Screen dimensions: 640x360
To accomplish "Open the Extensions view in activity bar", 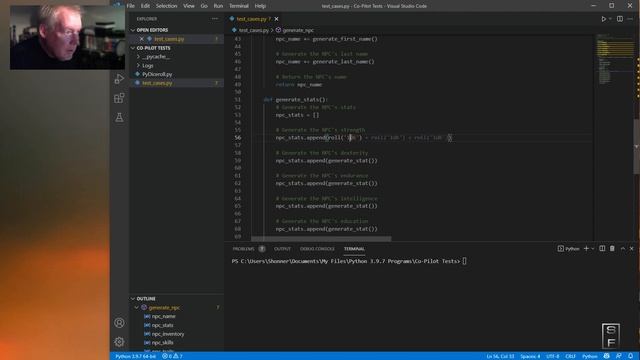I will click(x=119, y=98).
